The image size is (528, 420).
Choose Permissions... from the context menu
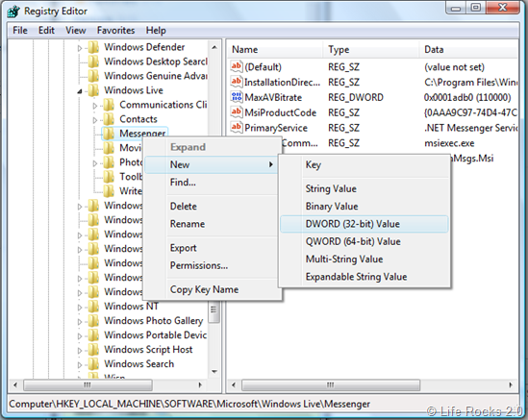tap(212, 265)
